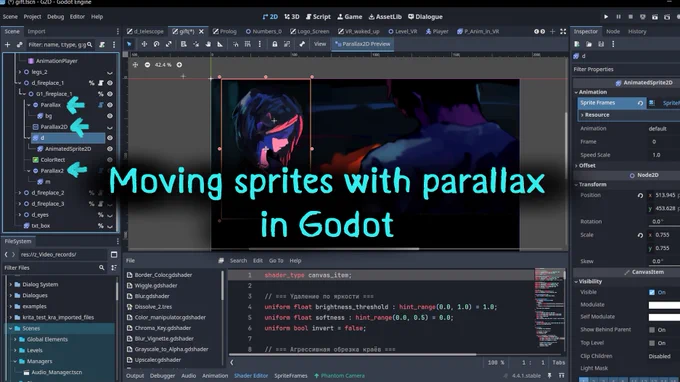Open the SpriteFrames bottom panel
Screen dimensions: 680x382
click(291, 375)
